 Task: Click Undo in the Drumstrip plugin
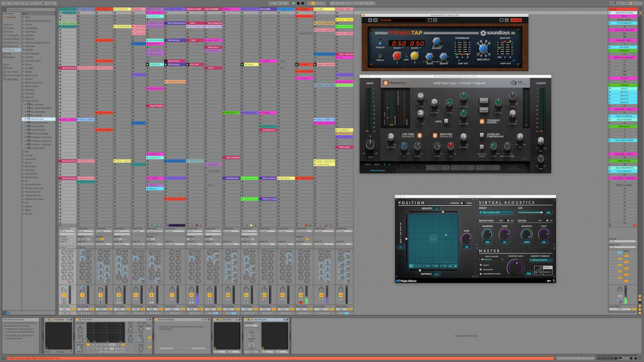pos(368,165)
